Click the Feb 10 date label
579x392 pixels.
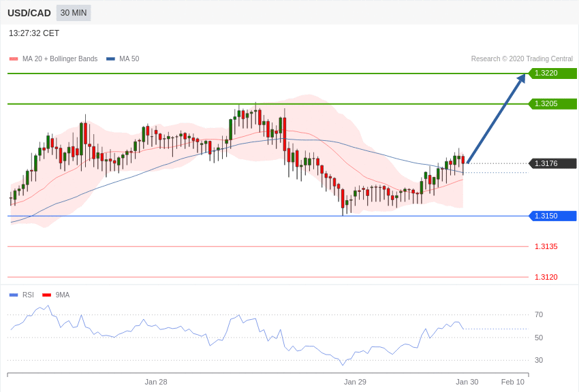click(x=512, y=382)
